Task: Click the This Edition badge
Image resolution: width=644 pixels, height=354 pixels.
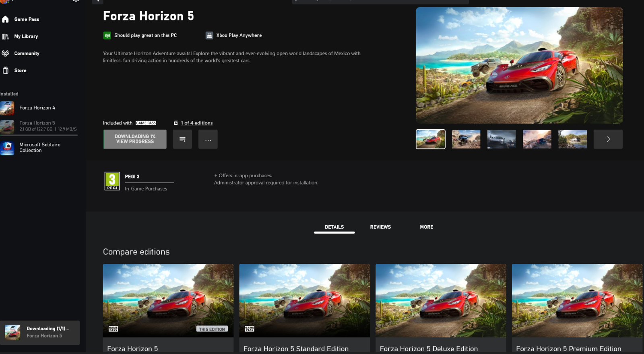Action: tap(212, 329)
